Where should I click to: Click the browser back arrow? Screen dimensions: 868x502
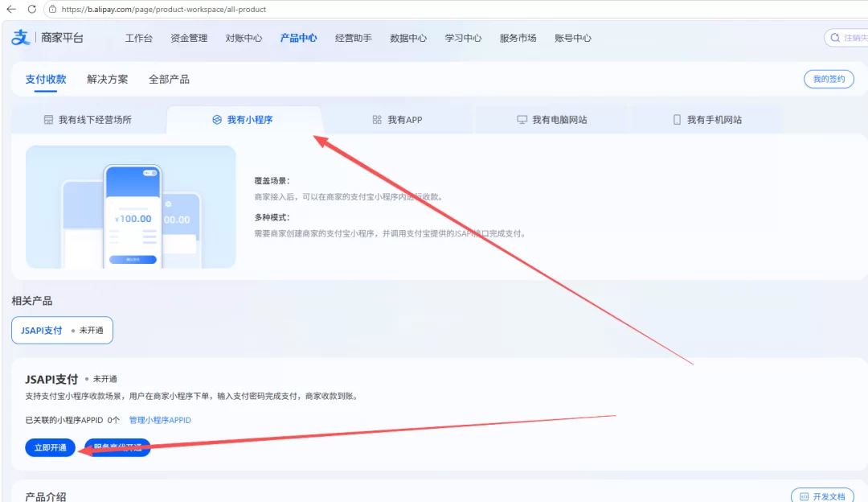(x=11, y=10)
